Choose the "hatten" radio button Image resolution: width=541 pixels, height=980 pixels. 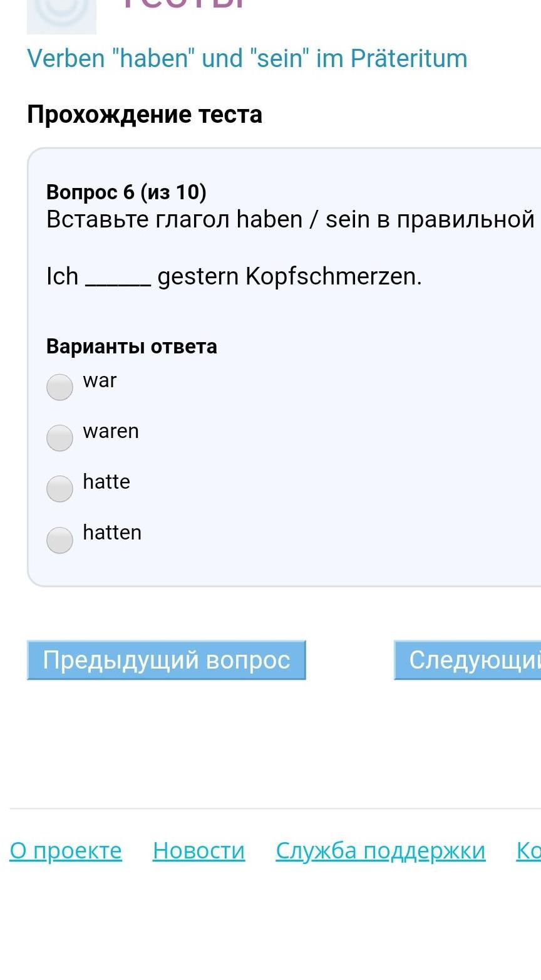(x=60, y=539)
